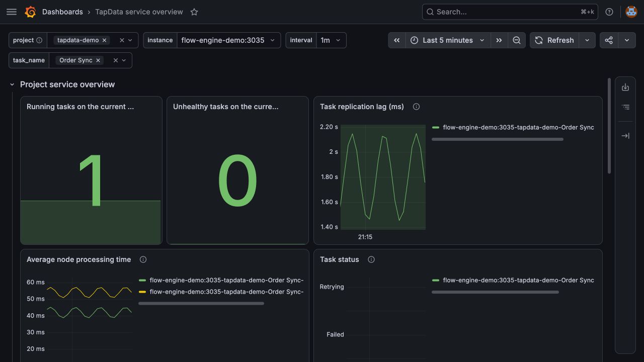The image size is (644, 362).
Task: Click the TapData service overview breadcrumb
Action: (x=139, y=12)
